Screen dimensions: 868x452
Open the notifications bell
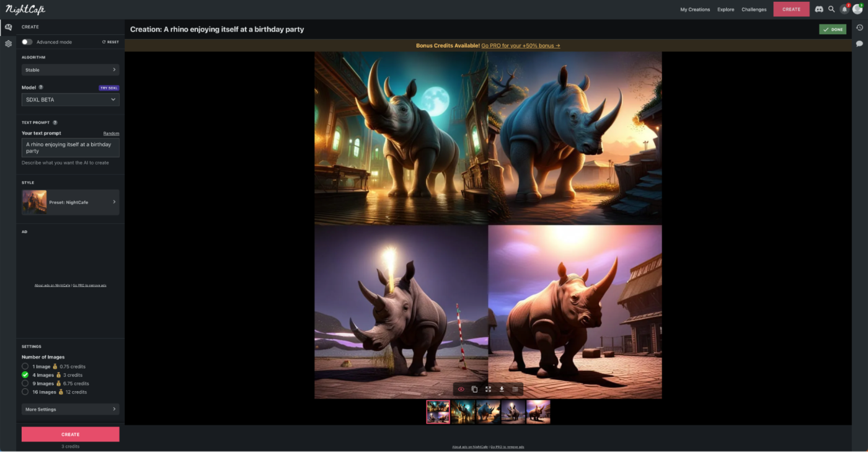pyautogui.click(x=844, y=9)
